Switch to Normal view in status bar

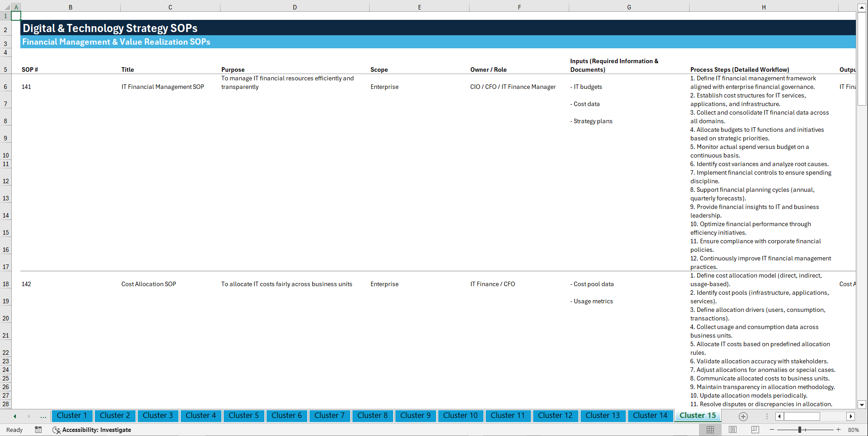[x=710, y=430]
